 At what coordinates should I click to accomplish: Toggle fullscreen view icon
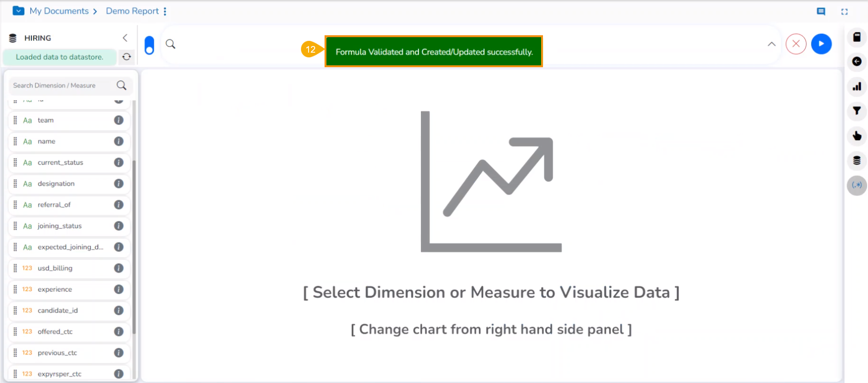[845, 12]
